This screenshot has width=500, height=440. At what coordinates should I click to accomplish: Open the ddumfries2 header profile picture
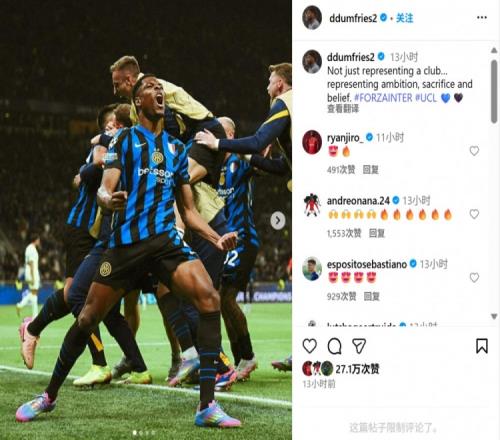(x=312, y=17)
